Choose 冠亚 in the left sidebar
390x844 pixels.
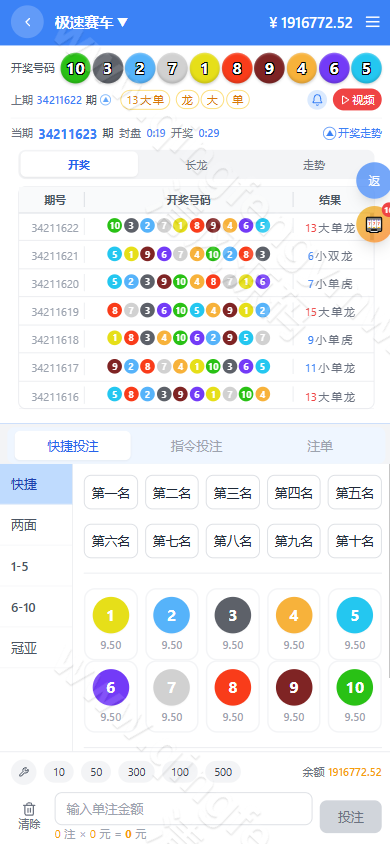(36, 648)
